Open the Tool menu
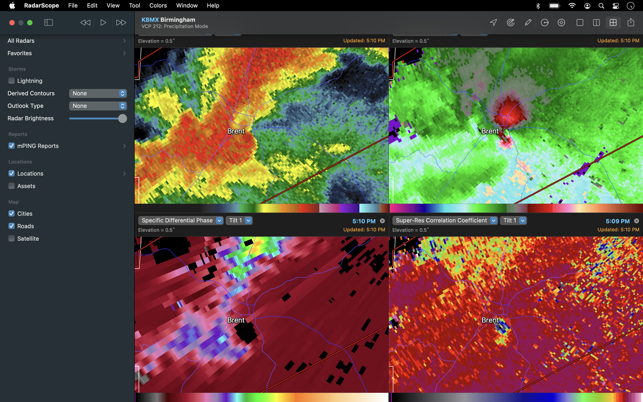The width and height of the screenshot is (643, 402). pyautogui.click(x=135, y=6)
